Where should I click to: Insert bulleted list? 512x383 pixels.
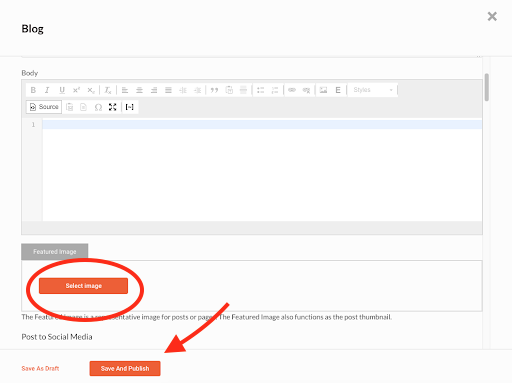pos(260,90)
